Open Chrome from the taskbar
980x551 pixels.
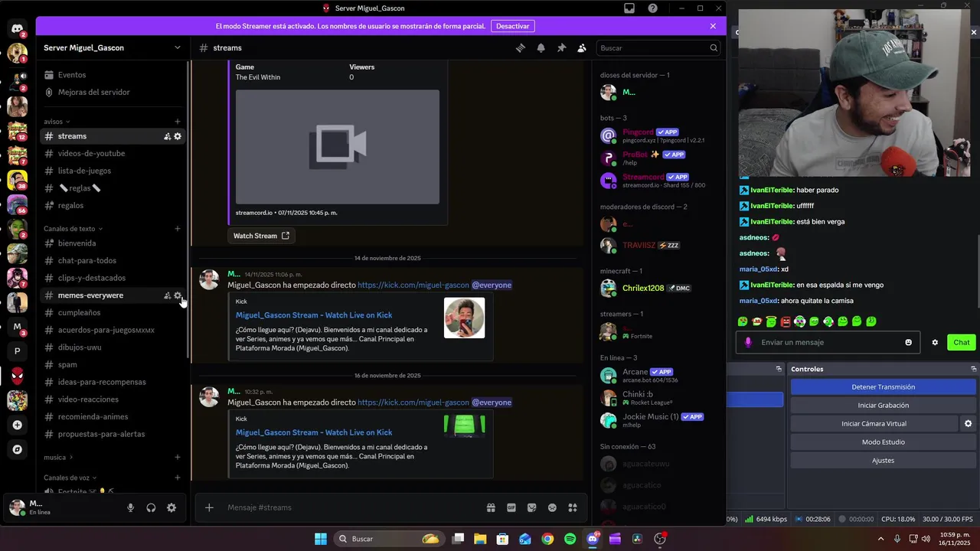(x=547, y=539)
